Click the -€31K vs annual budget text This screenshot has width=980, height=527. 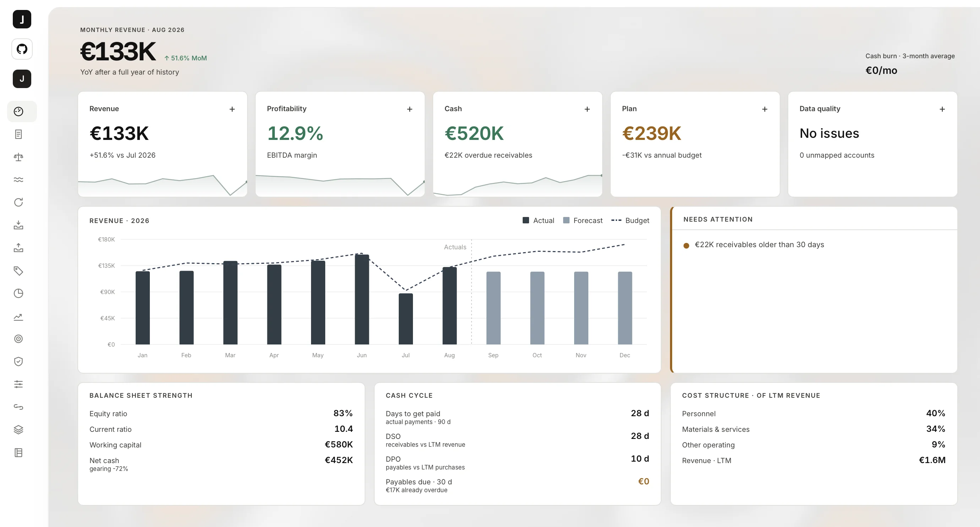click(662, 155)
